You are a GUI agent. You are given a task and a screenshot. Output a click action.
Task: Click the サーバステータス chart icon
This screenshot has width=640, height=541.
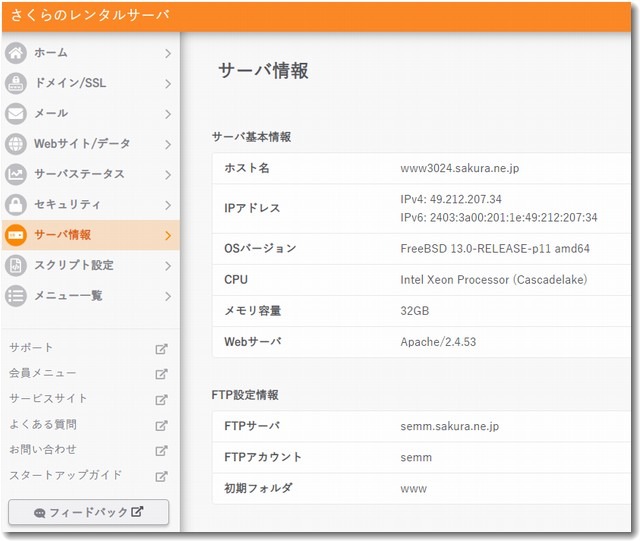[16, 174]
